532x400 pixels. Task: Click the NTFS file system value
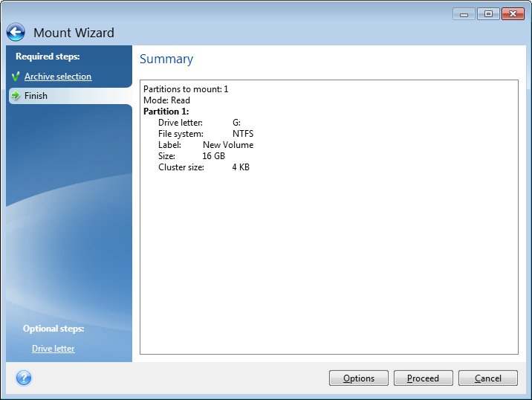(243, 134)
